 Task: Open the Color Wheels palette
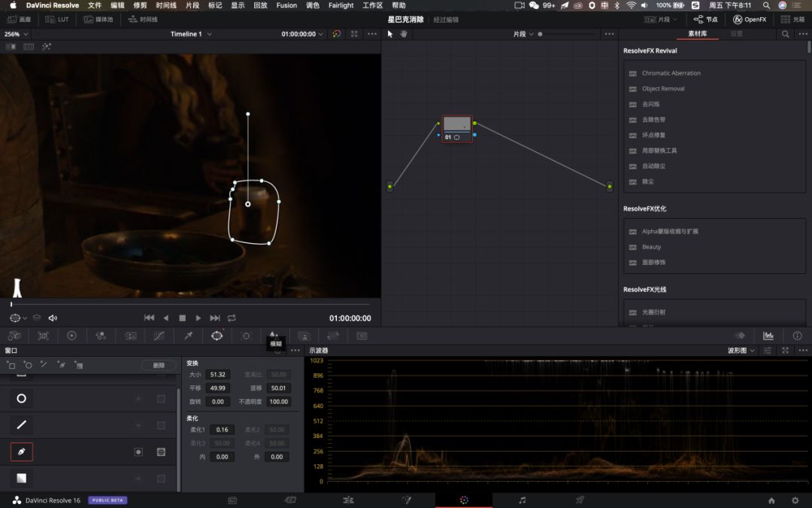pos(72,336)
